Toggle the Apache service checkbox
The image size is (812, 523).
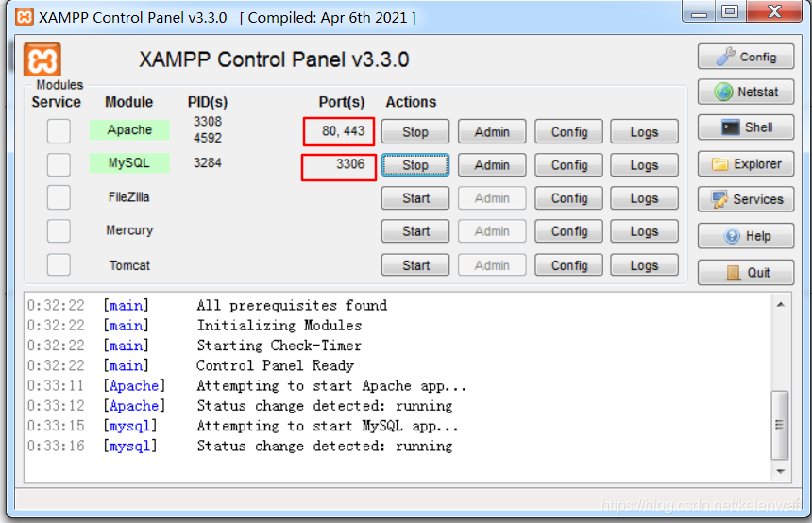59,131
